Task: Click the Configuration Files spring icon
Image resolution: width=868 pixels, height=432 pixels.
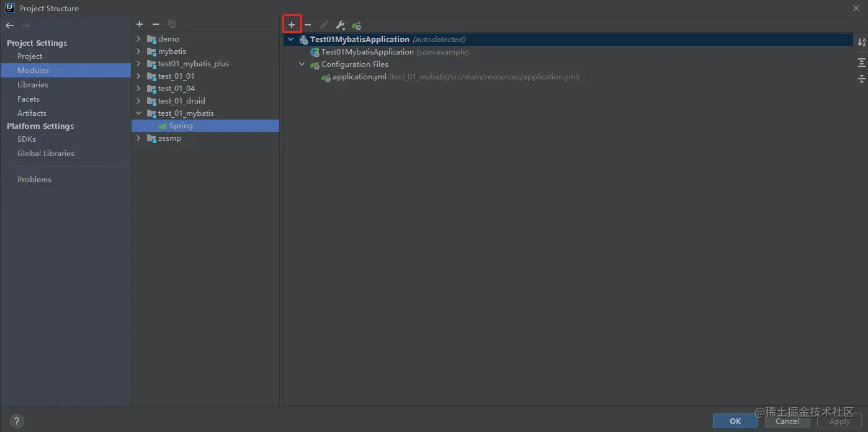Action: (315, 65)
